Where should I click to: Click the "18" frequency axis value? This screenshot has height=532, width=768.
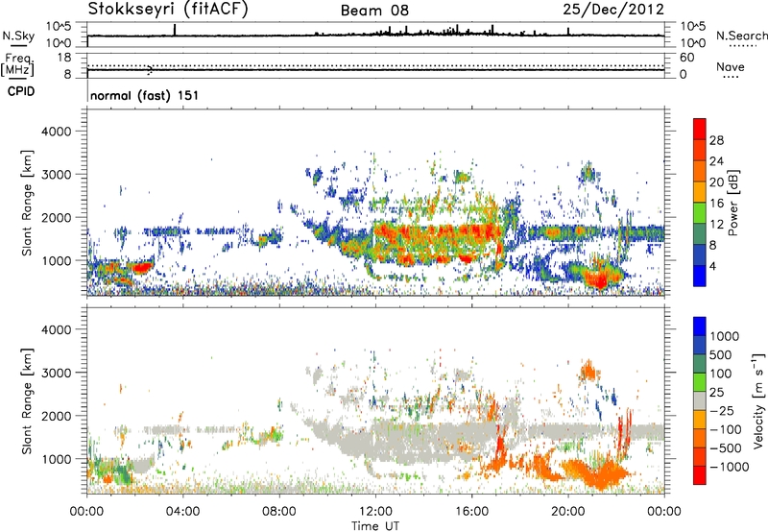tap(64, 57)
